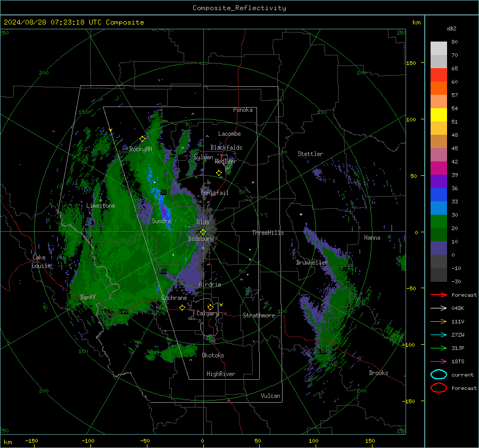479x448 pixels.
Task: Click the -150 tick on the bottom axis
Action: click(31, 441)
